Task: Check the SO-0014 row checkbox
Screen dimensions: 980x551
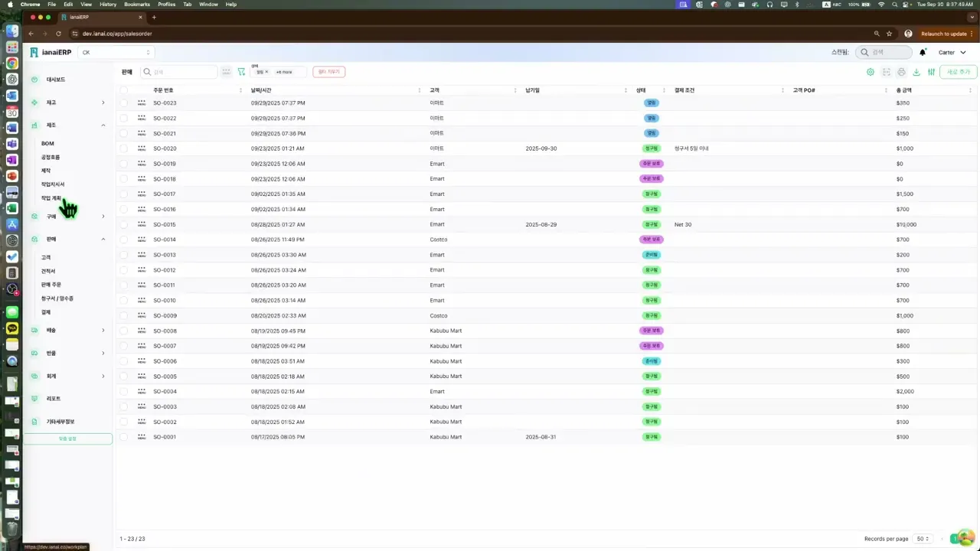Action: 124,240
